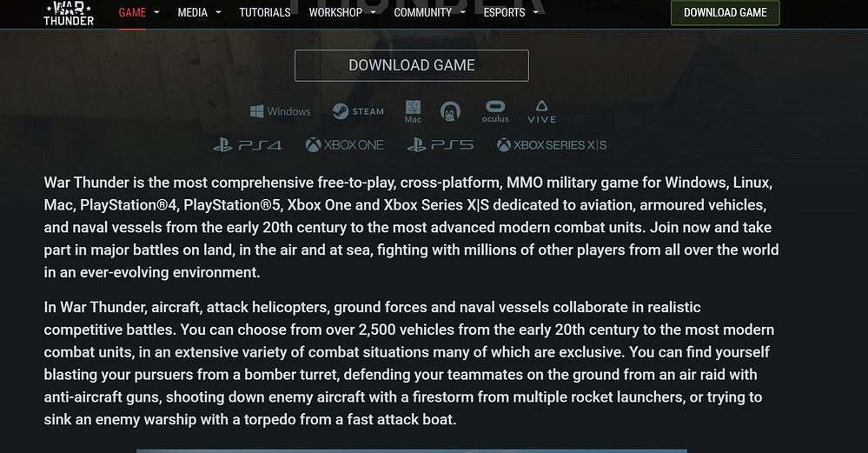Image resolution: width=868 pixels, height=453 pixels.
Task: Expand the Game menu dropdown arrow
Action: (156, 12)
